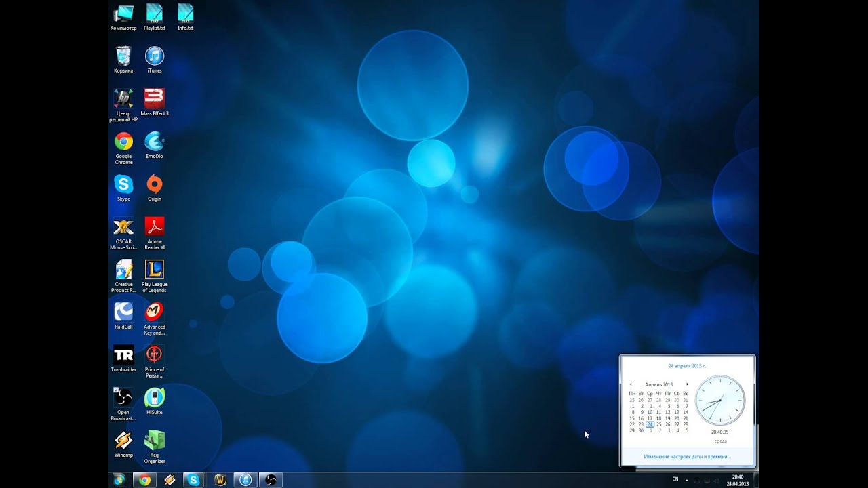Show hidden system tray icons
868x488 pixels.
point(687,480)
